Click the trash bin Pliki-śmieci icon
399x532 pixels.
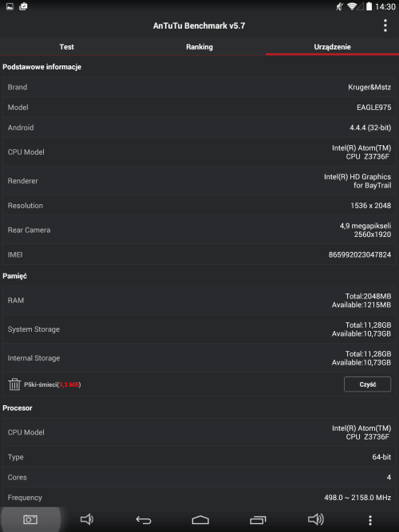[x=14, y=384]
